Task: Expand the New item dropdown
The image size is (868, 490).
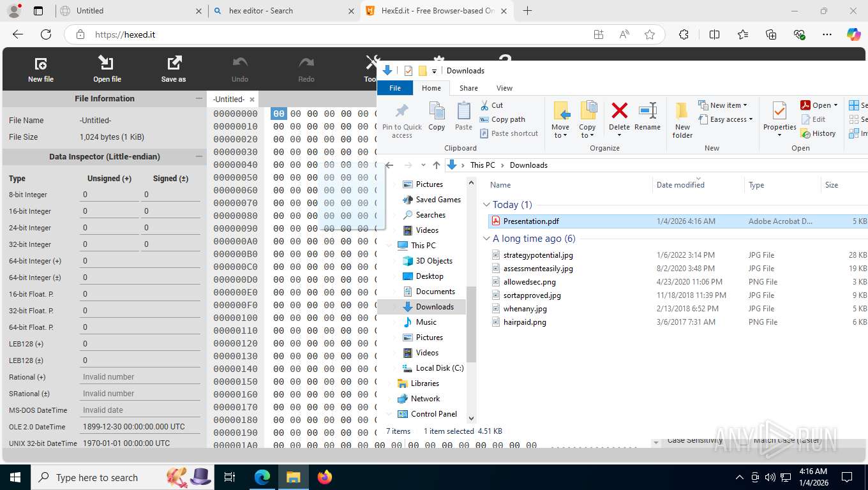Action: [745, 105]
